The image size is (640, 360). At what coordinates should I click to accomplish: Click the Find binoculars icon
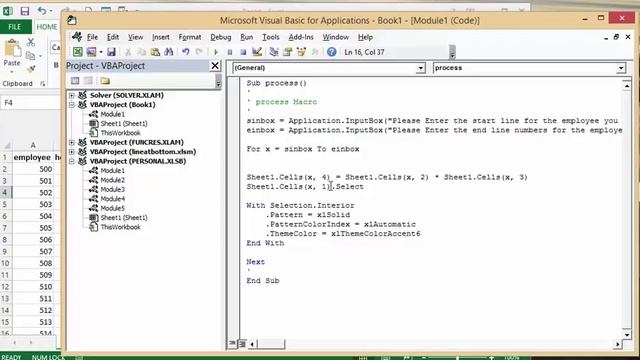pos(169,52)
